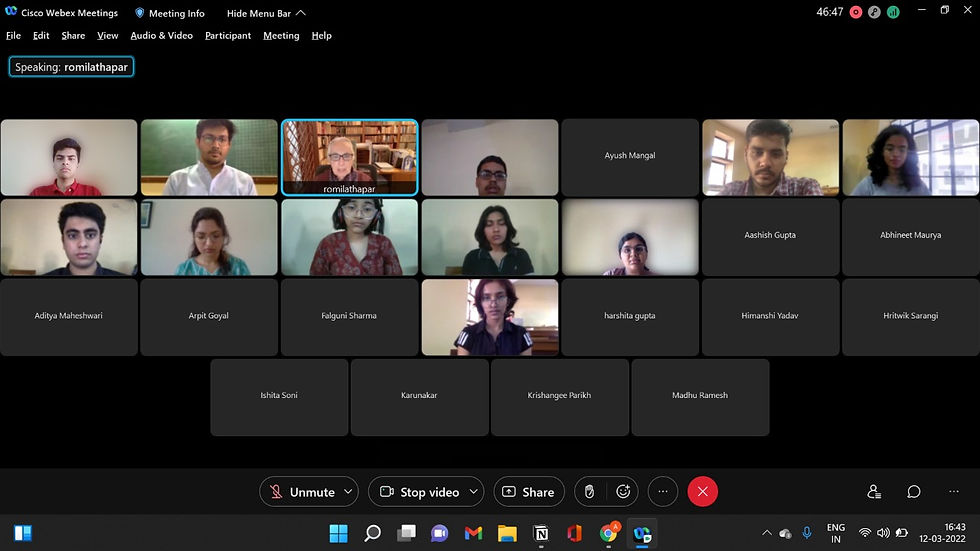980x551 pixels.
Task: Open volume speaker tray icon
Action: coord(883,533)
